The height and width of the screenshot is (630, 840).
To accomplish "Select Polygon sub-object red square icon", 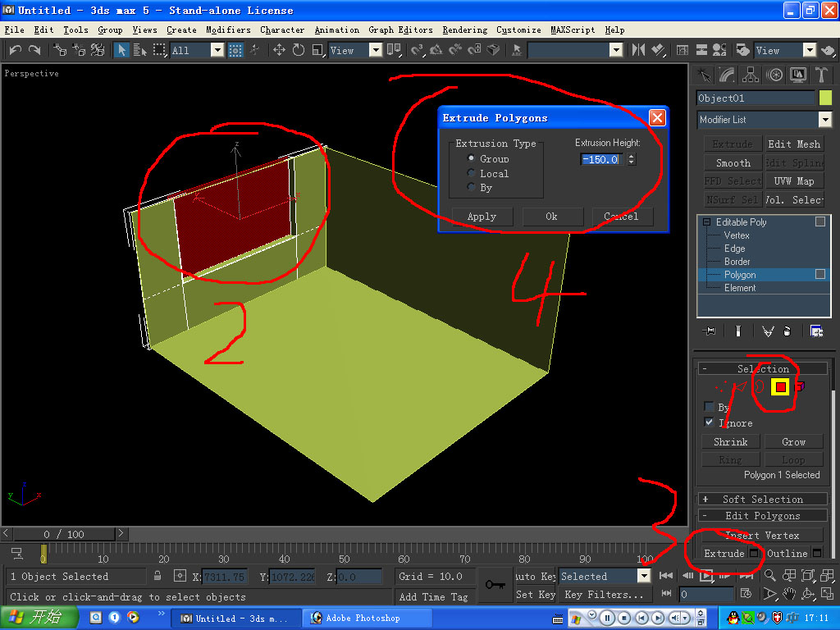I will click(x=781, y=386).
